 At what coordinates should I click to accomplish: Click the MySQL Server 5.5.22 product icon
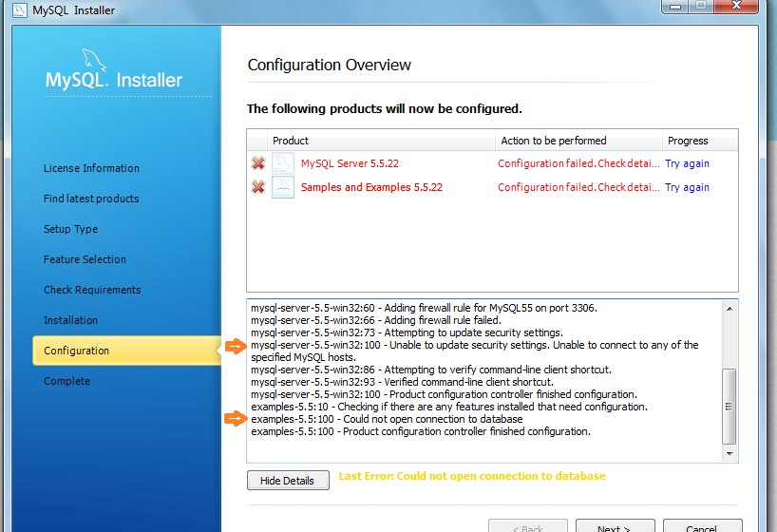283,163
